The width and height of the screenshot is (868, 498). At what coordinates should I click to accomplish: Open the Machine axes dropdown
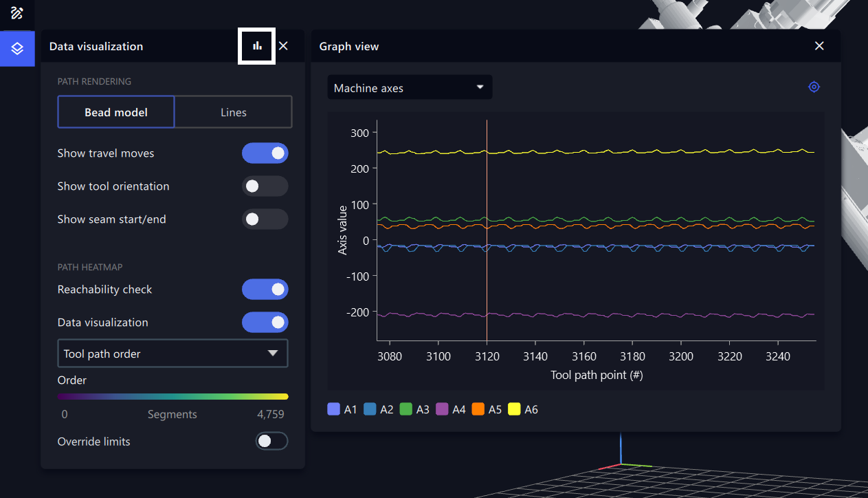(x=410, y=87)
